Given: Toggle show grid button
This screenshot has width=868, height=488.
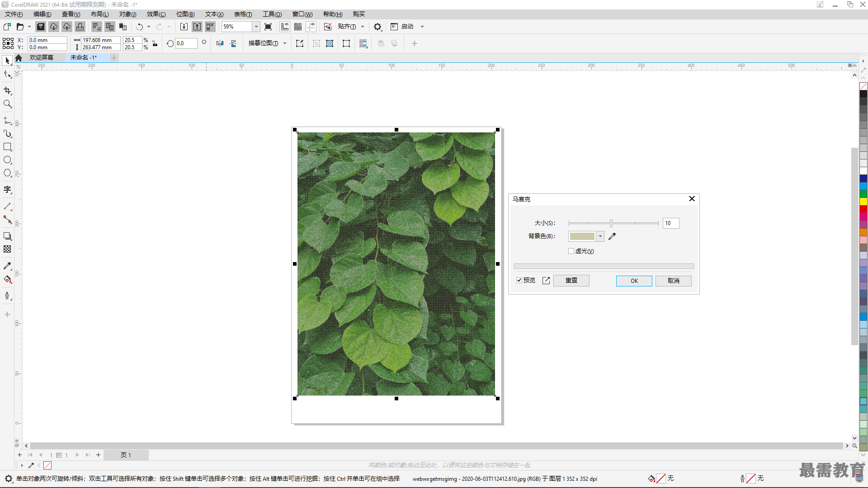Looking at the screenshot, I should pos(298,27).
